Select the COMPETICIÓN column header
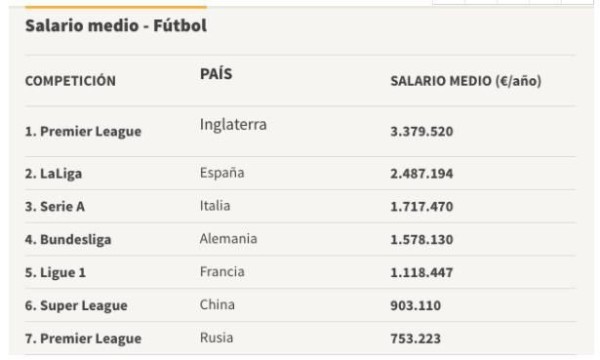This screenshot has height=360, width=600. 70,81
